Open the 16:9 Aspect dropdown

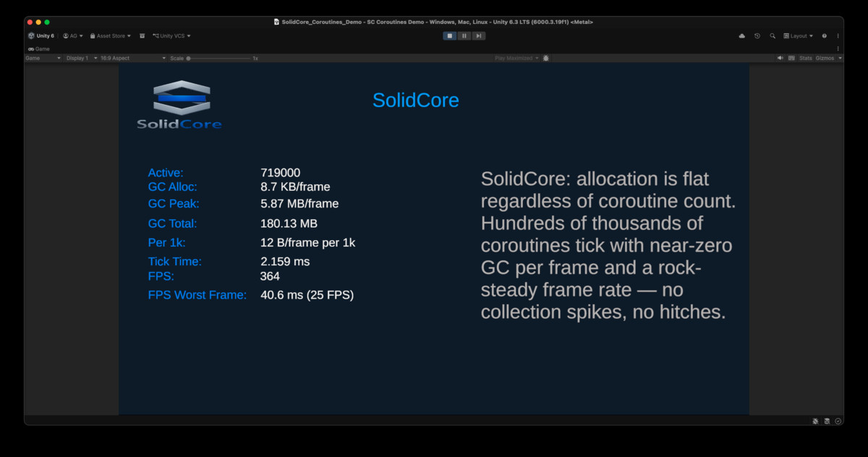(133, 58)
